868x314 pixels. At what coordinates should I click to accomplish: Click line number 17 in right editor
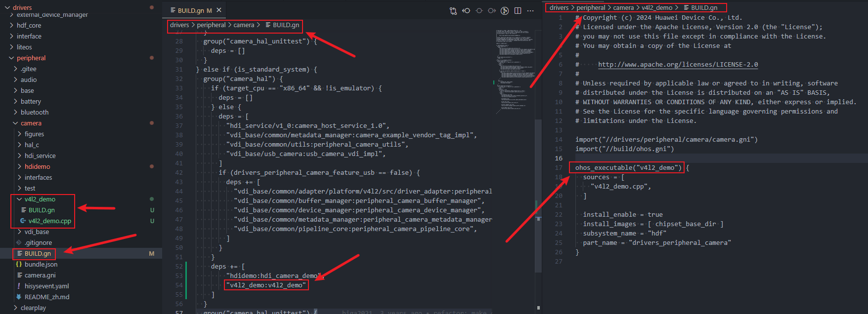tap(559, 167)
